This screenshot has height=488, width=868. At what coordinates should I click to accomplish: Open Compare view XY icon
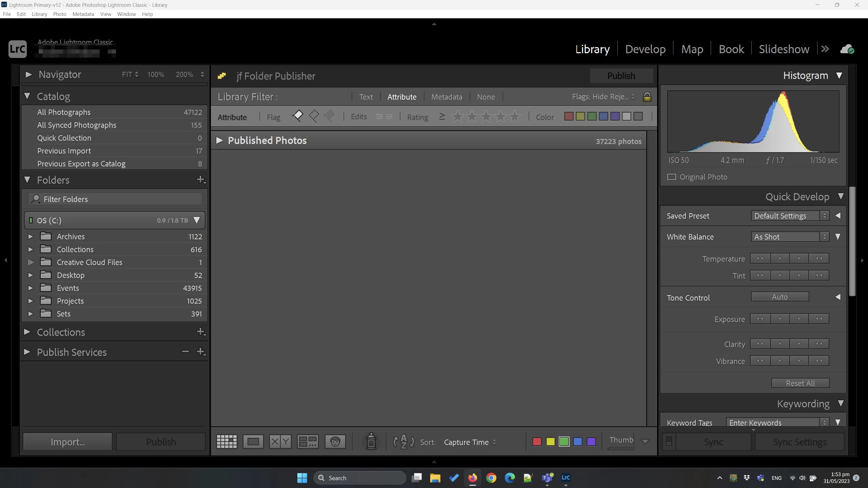(280, 442)
